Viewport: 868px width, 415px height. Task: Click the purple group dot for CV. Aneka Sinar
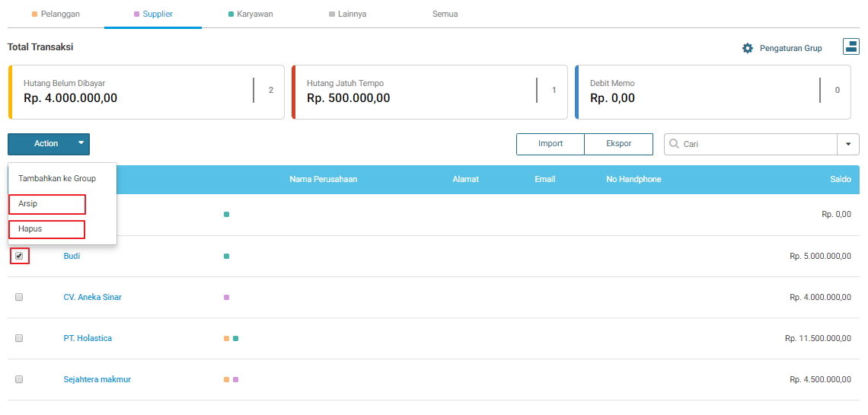point(226,297)
